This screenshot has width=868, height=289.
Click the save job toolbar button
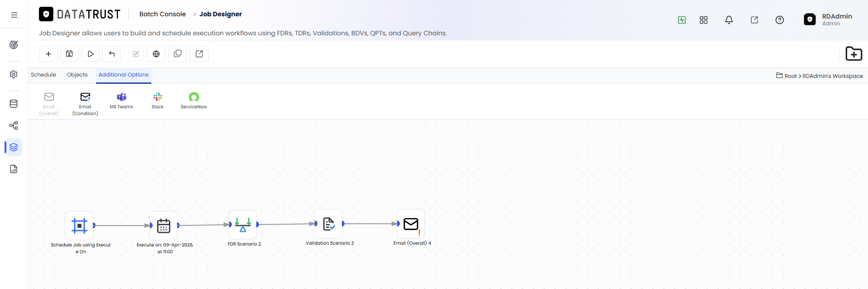pos(69,54)
